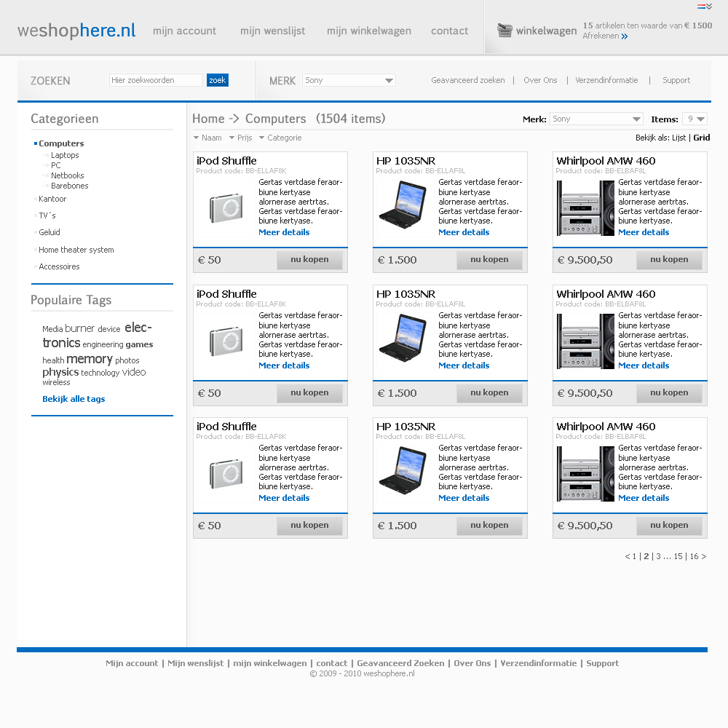Image resolution: width=728 pixels, height=728 pixels.
Task: Switch view to Lijst
Action: click(x=678, y=138)
